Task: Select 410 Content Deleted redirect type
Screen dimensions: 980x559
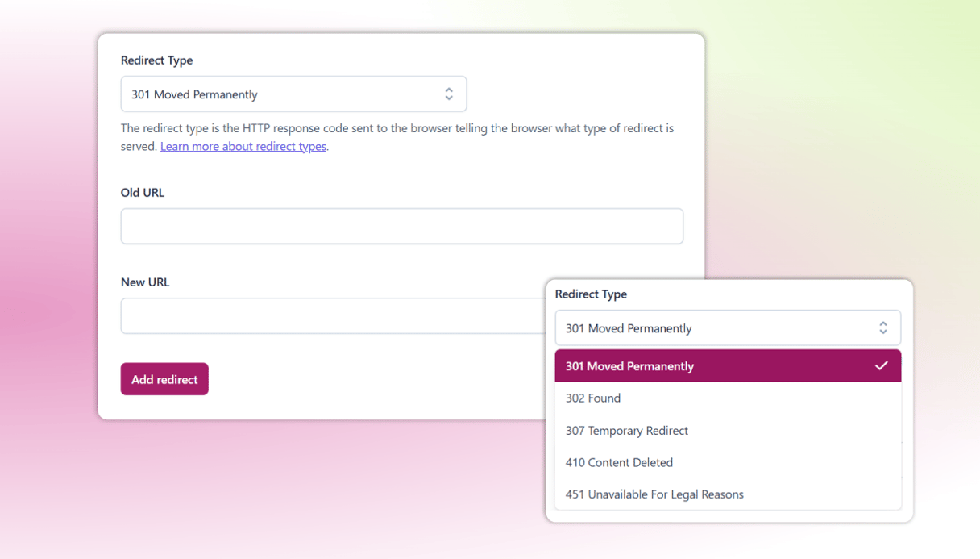Action: click(x=619, y=463)
